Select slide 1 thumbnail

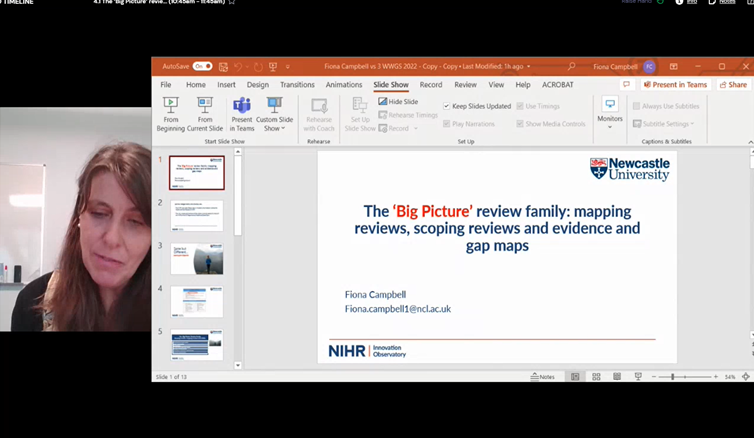tap(197, 173)
